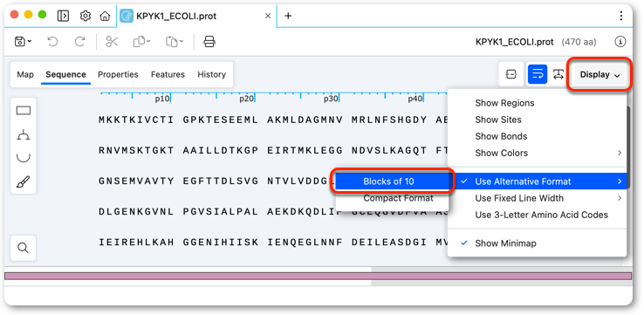Select the site marker tool
Image resolution: width=644 pixels, height=315 pixels.
(24, 134)
